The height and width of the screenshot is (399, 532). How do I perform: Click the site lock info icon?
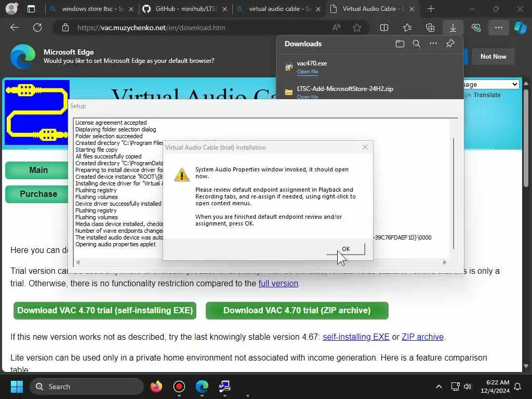tap(65, 28)
